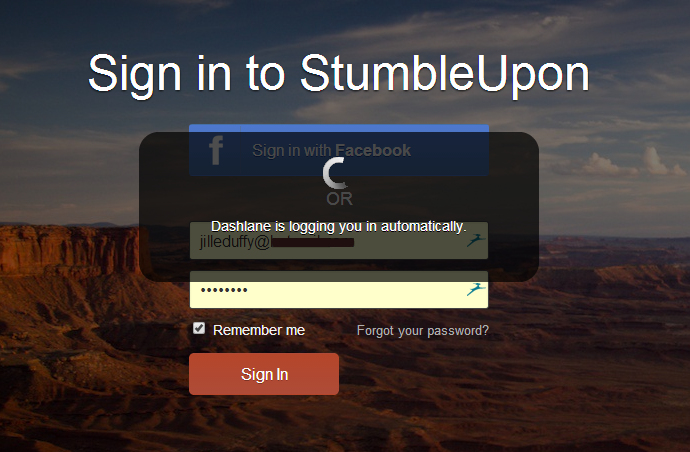Viewport: 690px width, 452px height.
Task: Focus the jilleduffy email input field
Action: click(x=339, y=240)
